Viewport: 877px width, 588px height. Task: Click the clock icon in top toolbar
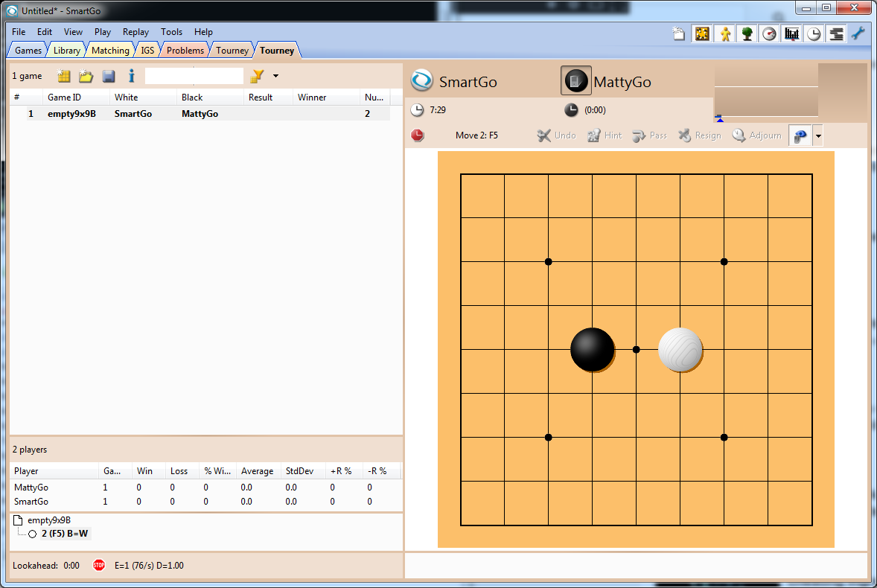click(814, 34)
